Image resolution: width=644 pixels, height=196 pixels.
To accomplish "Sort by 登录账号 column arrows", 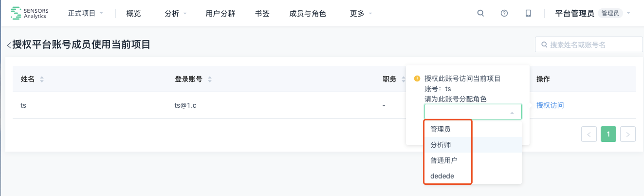I will 209,79.
